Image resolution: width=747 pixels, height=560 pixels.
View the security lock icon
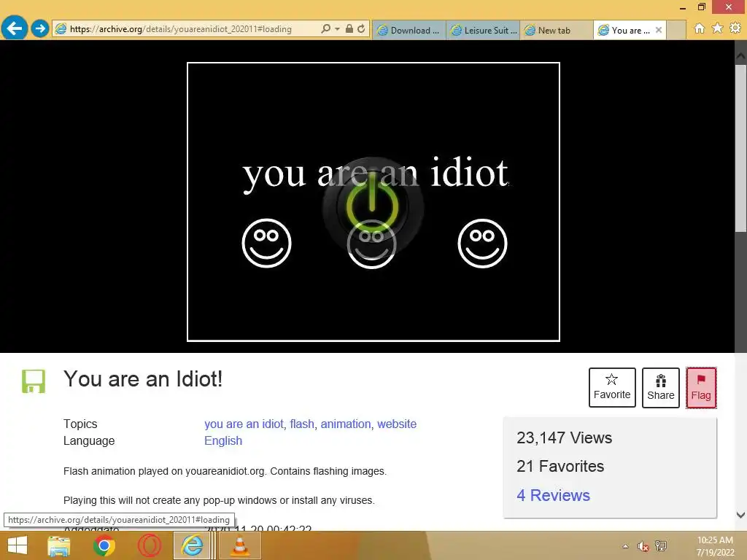pyautogui.click(x=349, y=29)
